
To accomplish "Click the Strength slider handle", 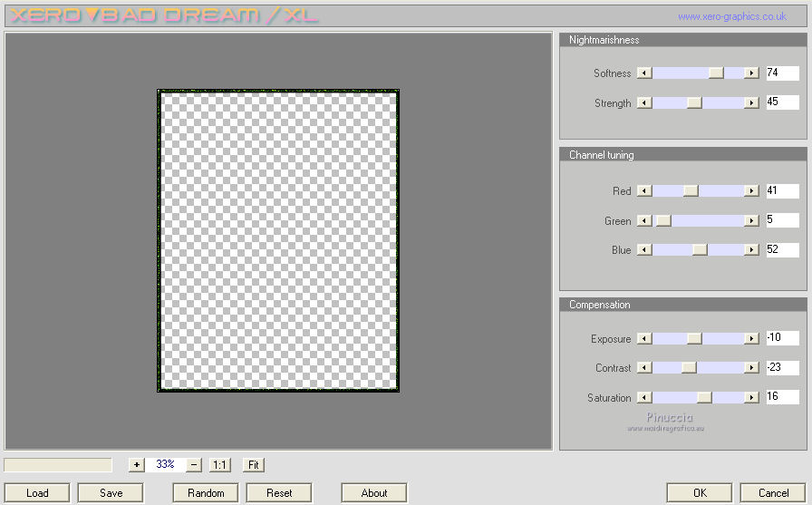I will (694, 102).
